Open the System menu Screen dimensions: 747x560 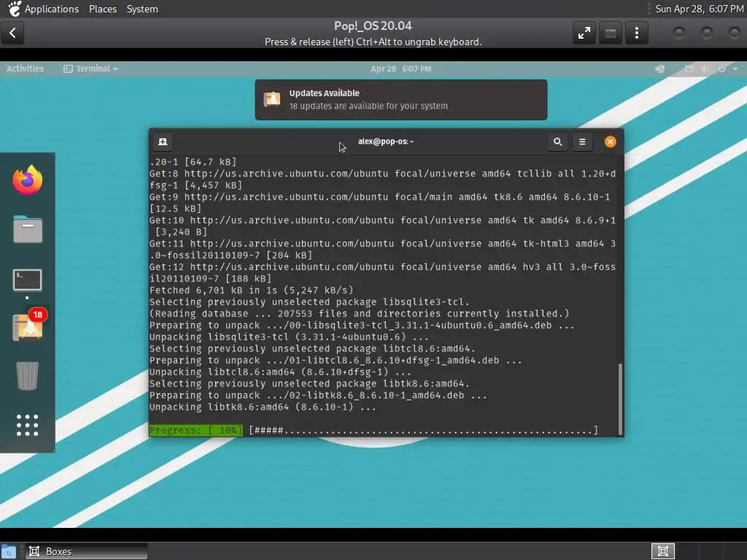coord(142,9)
